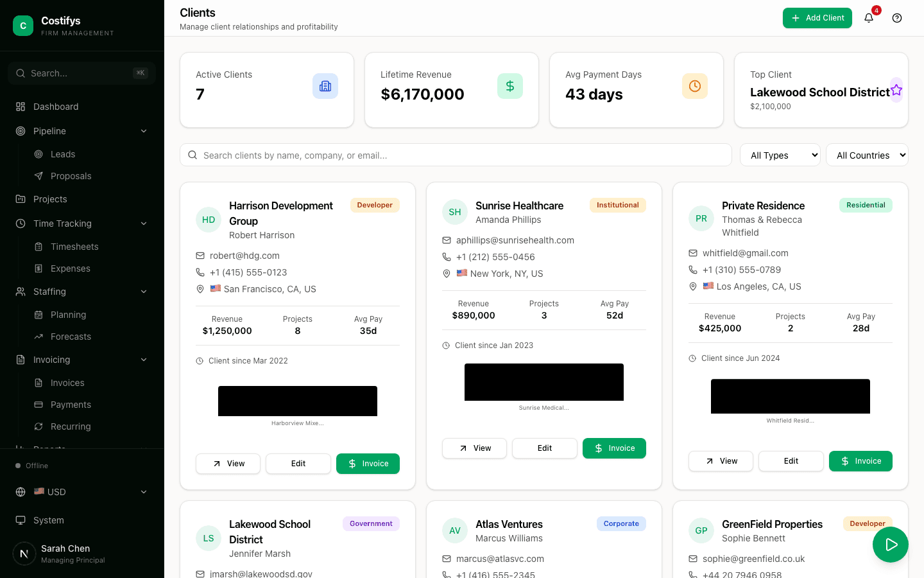The height and width of the screenshot is (578, 924).
Task: Click the Recurring refresh icon in sidebar
Action: click(40, 426)
